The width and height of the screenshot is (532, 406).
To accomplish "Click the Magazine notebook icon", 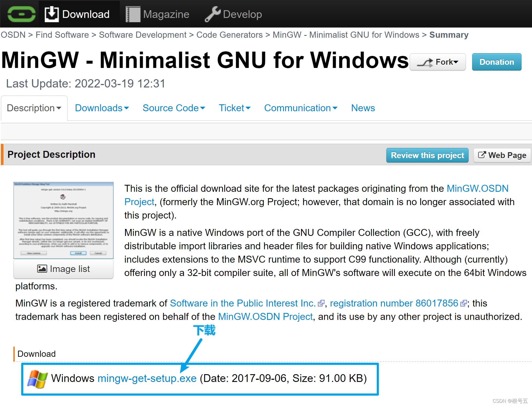I will pos(133,14).
